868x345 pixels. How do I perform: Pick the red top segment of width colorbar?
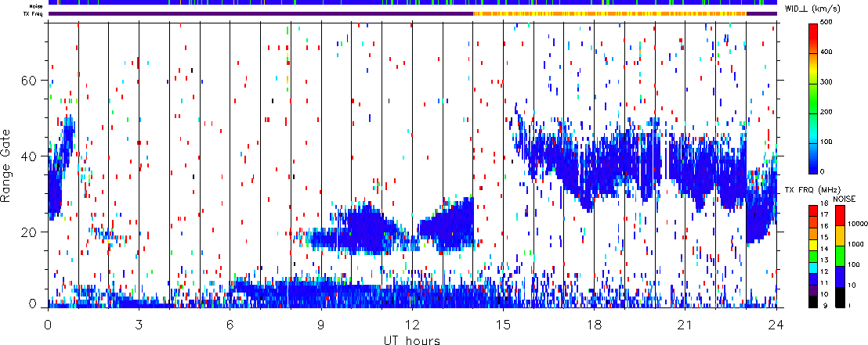pos(814,38)
